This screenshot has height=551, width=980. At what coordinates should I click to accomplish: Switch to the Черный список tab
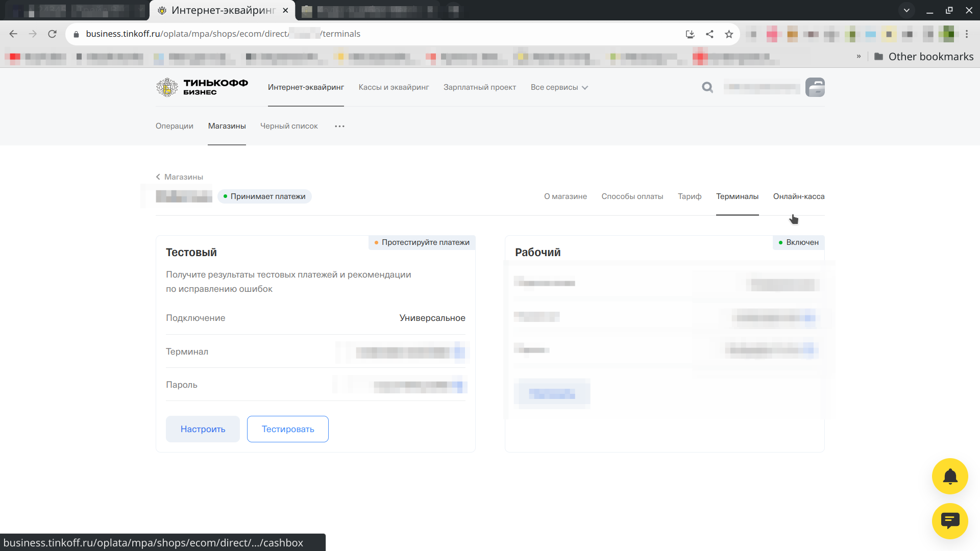point(289,126)
